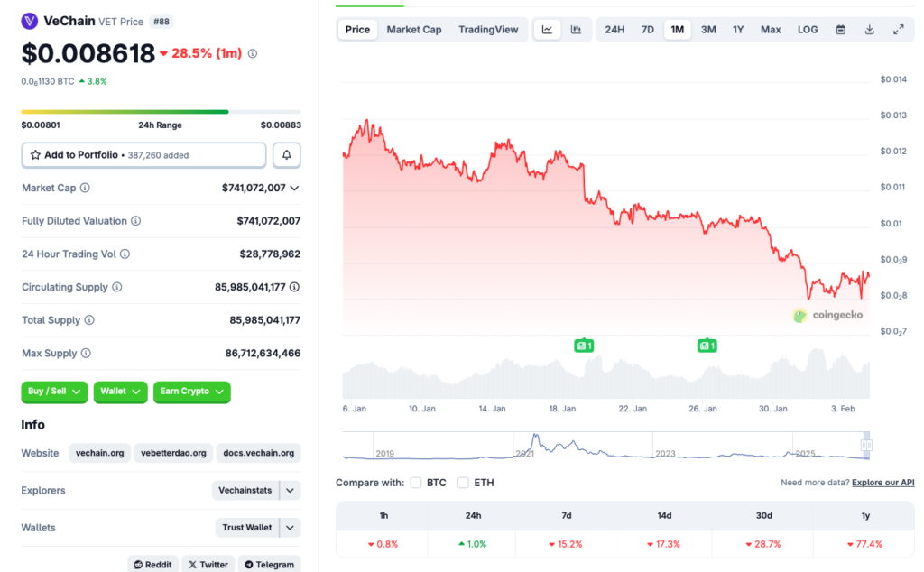
Task: Click the Explore our API link
Action: coord(882,482)
